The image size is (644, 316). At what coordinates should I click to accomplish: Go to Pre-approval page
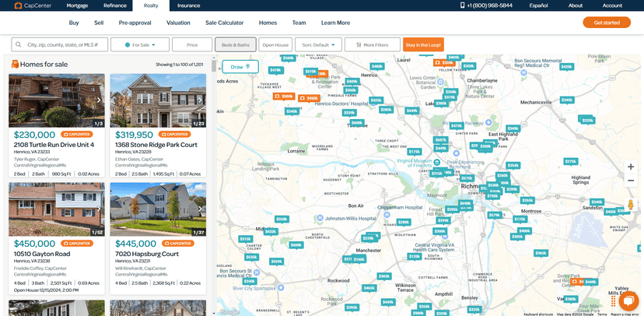(x=135, y=23)
